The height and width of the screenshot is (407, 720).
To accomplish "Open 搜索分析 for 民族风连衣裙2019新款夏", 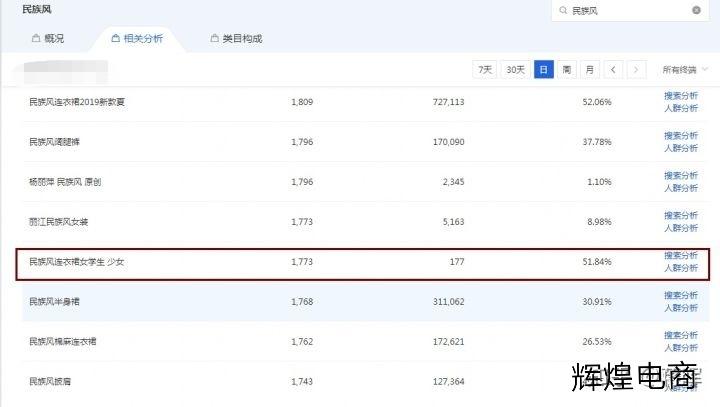I will [x=681, y=96].
